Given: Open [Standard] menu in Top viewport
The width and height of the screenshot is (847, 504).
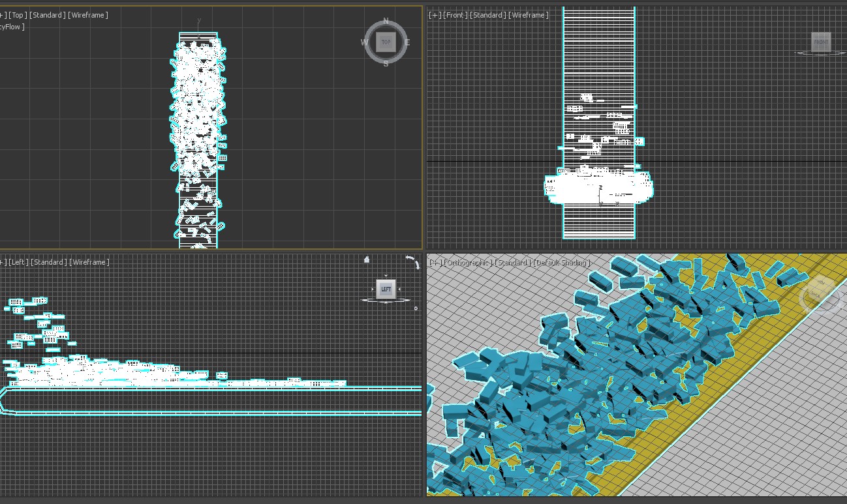Looking at the screenshot, I should [x=48, y=15].
